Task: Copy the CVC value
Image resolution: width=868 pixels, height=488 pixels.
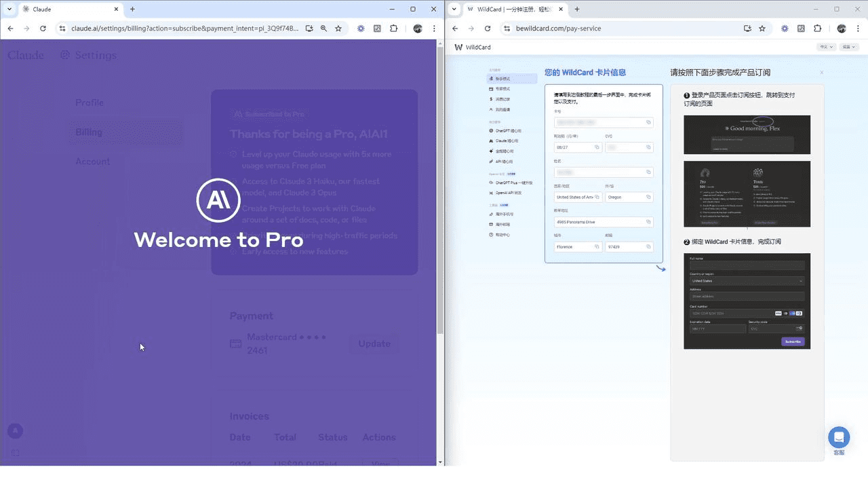Action: [648, 147]
